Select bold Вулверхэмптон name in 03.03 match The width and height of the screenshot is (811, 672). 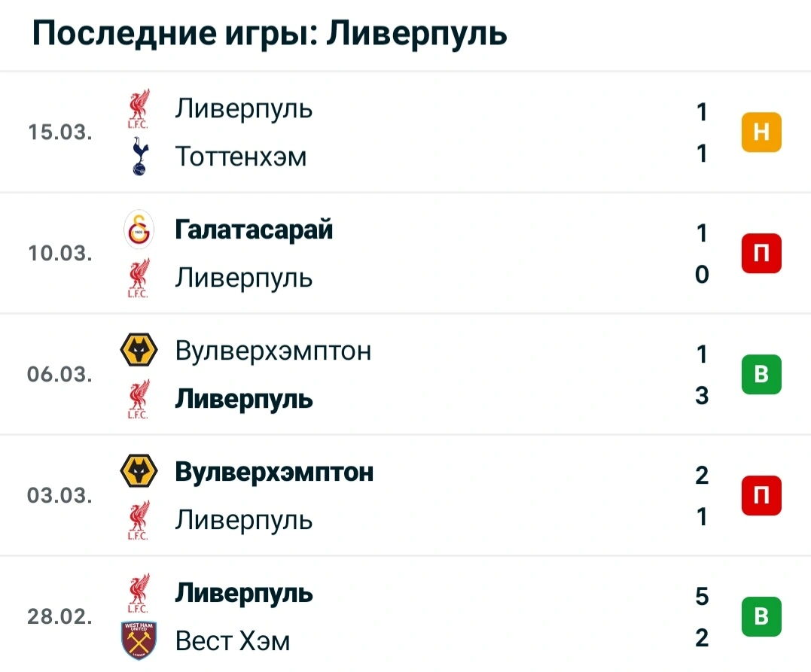coord(274,473)
